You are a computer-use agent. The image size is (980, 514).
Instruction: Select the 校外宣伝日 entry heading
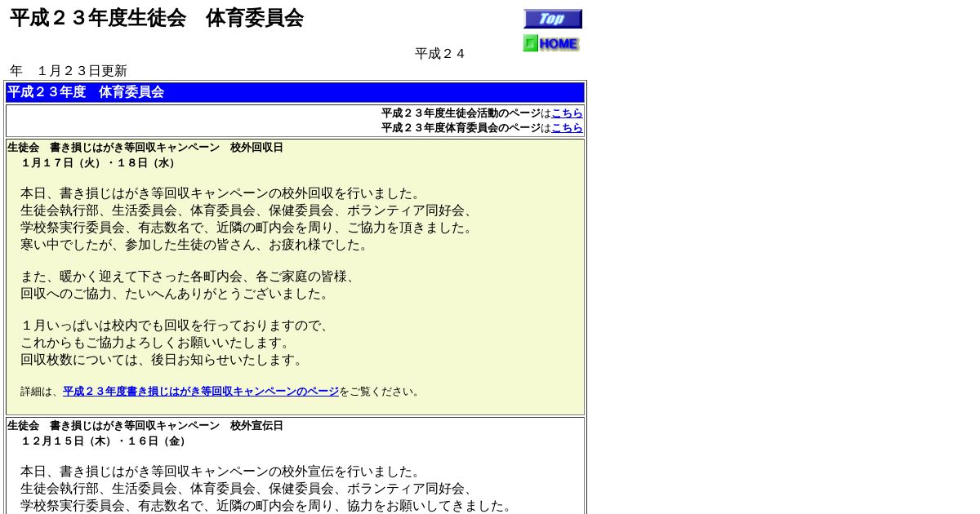[145, 426]
